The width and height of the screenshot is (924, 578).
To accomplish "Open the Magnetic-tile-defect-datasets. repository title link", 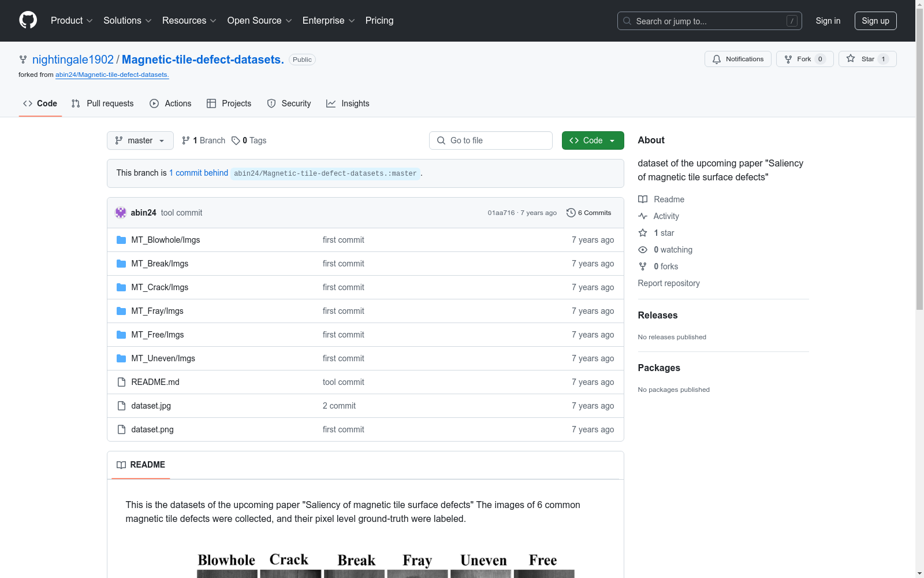I will tap(203, 60).
